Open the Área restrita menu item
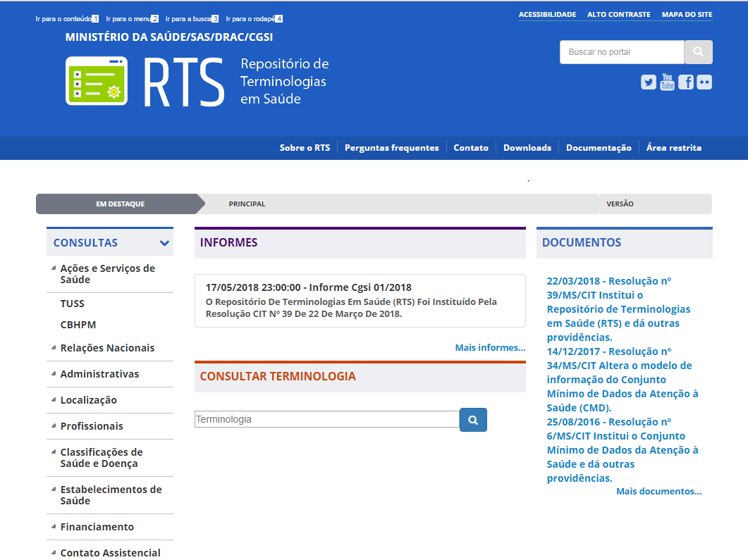Image resolution: width=748 pixels, height=560 pixels. (x=673, y=148)
